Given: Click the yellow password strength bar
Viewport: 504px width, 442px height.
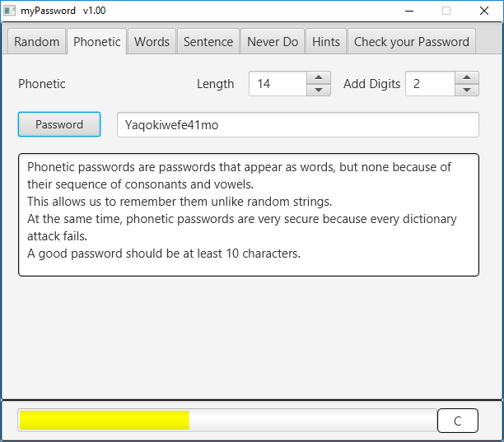Looking at the screenshot, I should pyautogui.click(x=104, y=420).
